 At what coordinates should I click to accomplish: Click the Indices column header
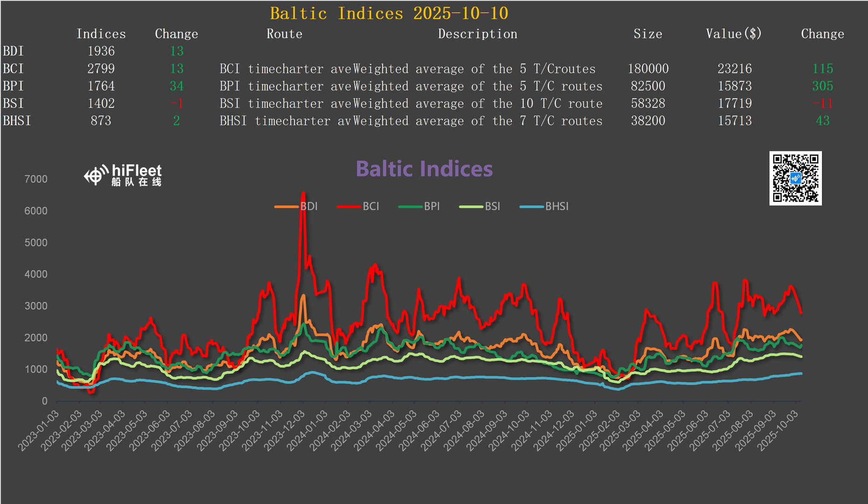point(101,34)
